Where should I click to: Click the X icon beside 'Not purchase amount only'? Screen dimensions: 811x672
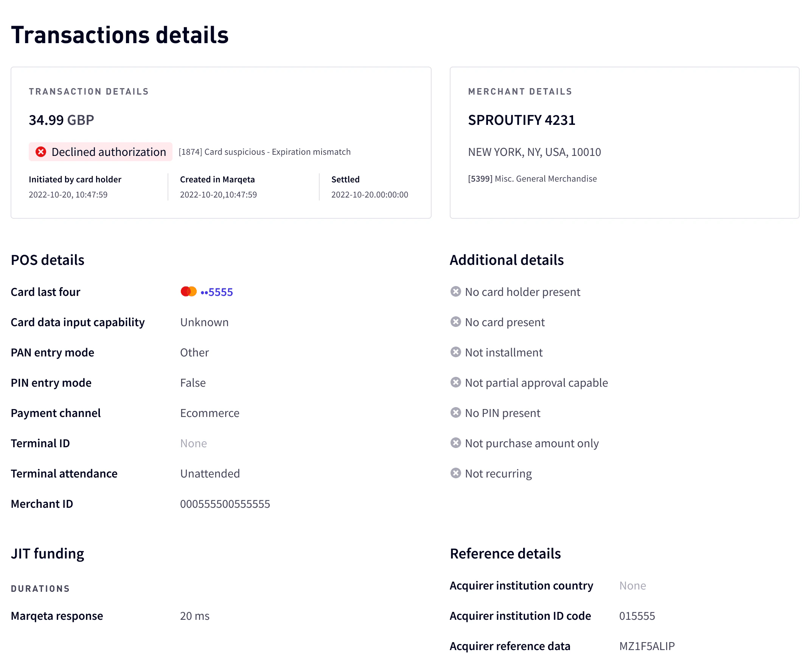456,443
